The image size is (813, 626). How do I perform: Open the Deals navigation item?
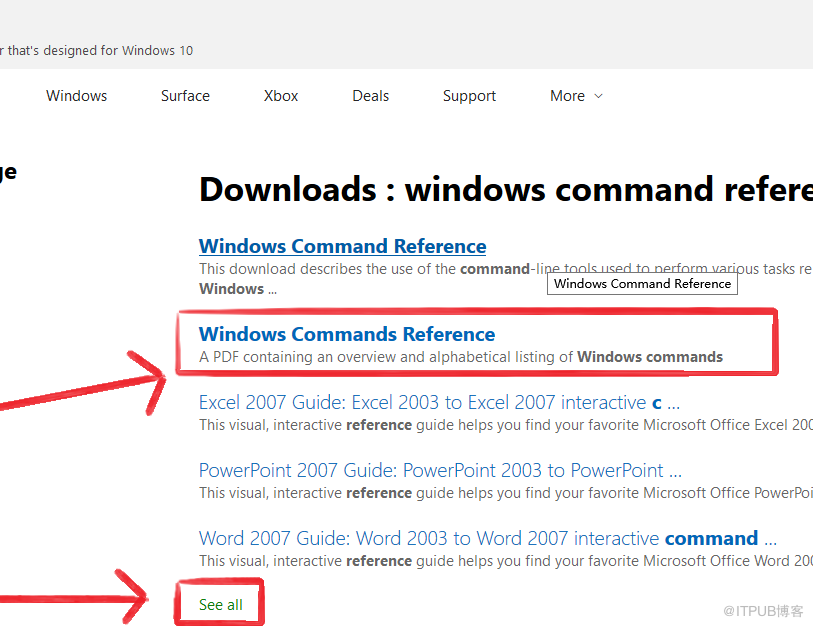[x=370, y=96]
